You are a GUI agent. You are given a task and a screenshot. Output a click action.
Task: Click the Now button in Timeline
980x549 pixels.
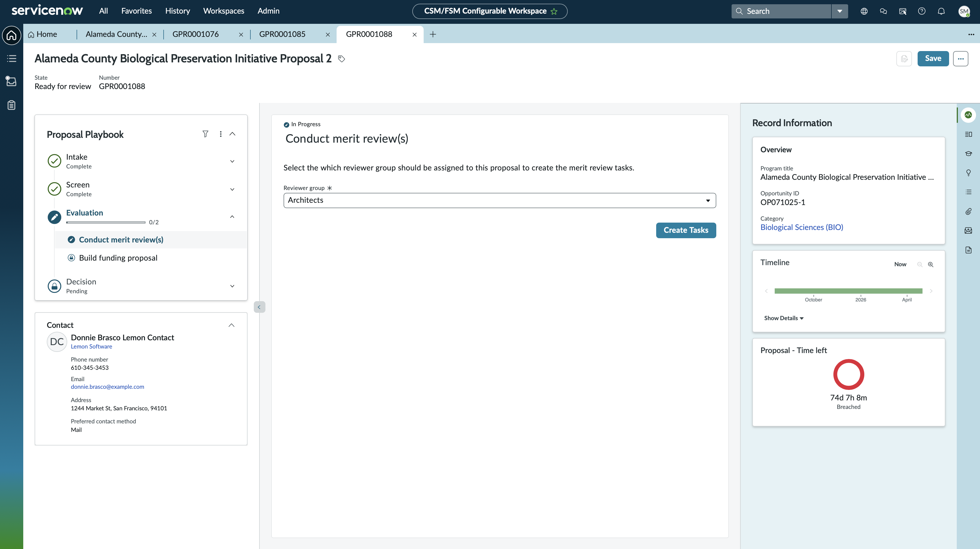pos(900,264)
